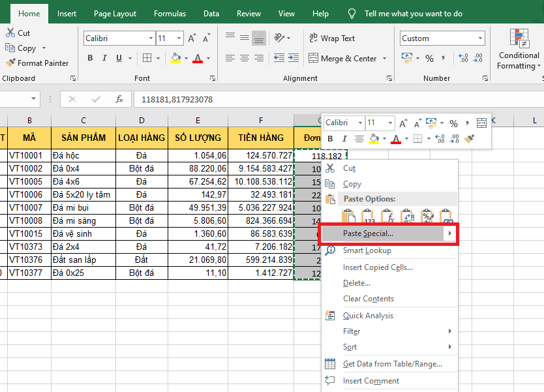Click the yellow Fill Color button in the ribbon
The width and height of the screenshot is (544, 392).
coord(175,58)
